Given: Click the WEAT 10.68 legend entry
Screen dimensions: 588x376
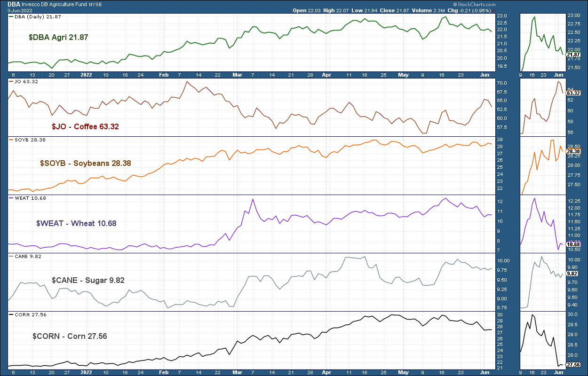Looking at the screenshot, I should pyautogui.click(x=30, y=198).
